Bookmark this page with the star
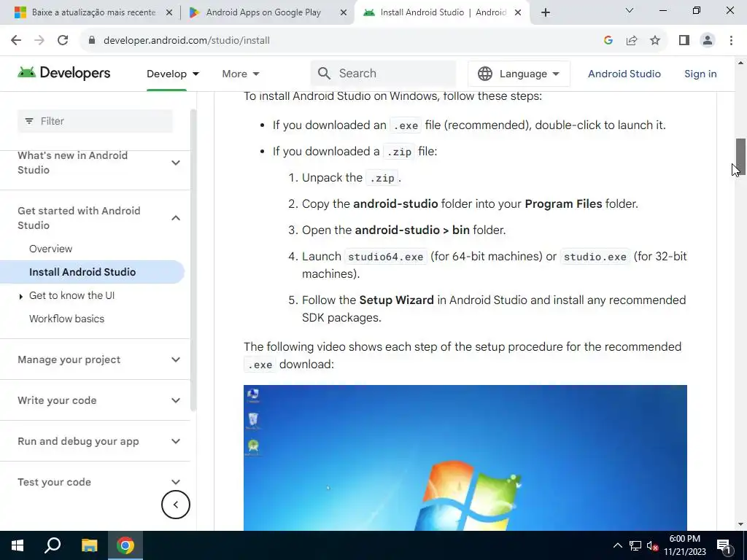 (655, 41)
